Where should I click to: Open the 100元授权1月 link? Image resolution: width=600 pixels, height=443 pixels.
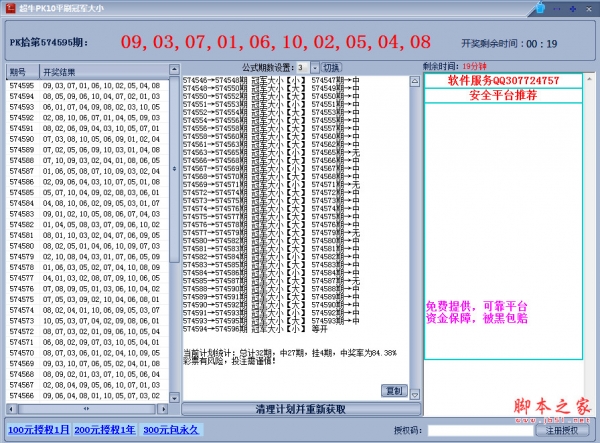(x=38, y=430)
